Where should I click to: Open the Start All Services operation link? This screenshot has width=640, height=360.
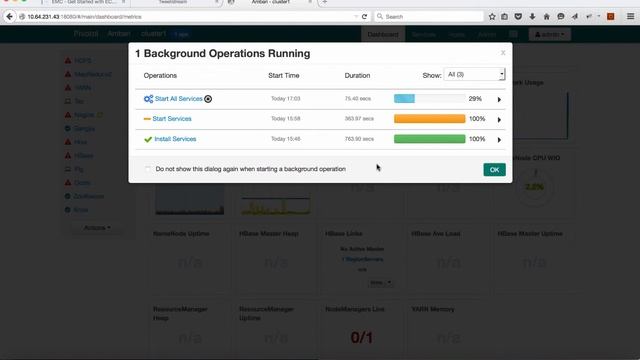[x=178, y=99]
